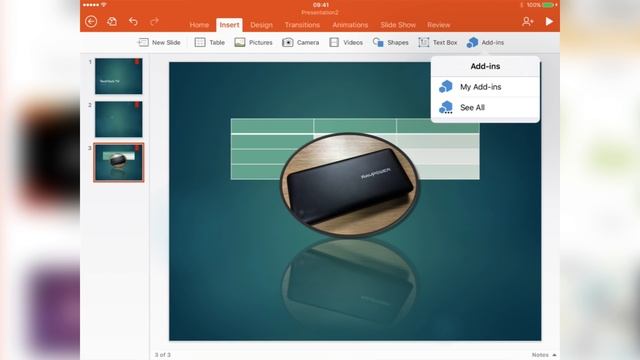Add a New Slide
Viewport: 640px width, 360px height.
(x=159, y=42)
